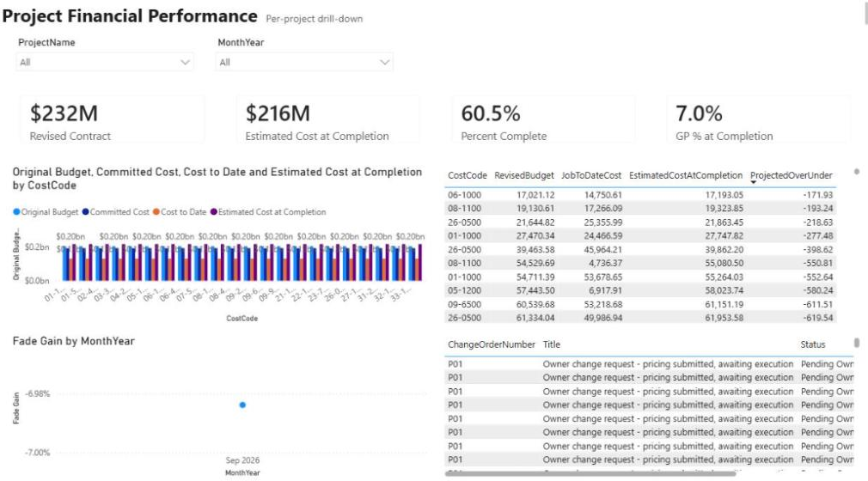This screenshot has height=481, width=868.
Task: Click the Project Financial Performance title
Action: (130, 16)
